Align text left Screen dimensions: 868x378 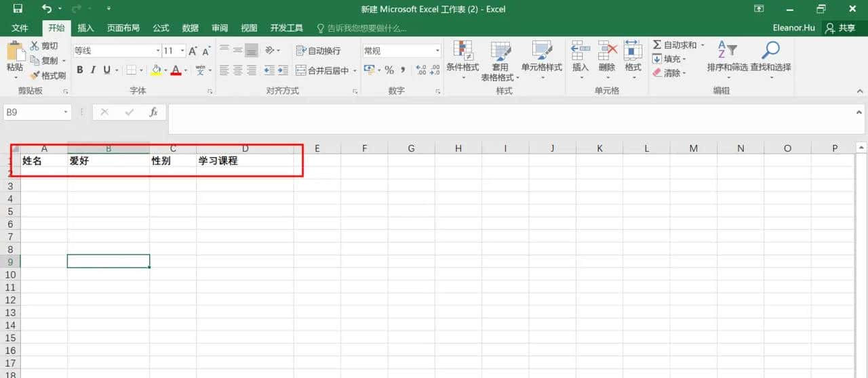click(224, 70)
